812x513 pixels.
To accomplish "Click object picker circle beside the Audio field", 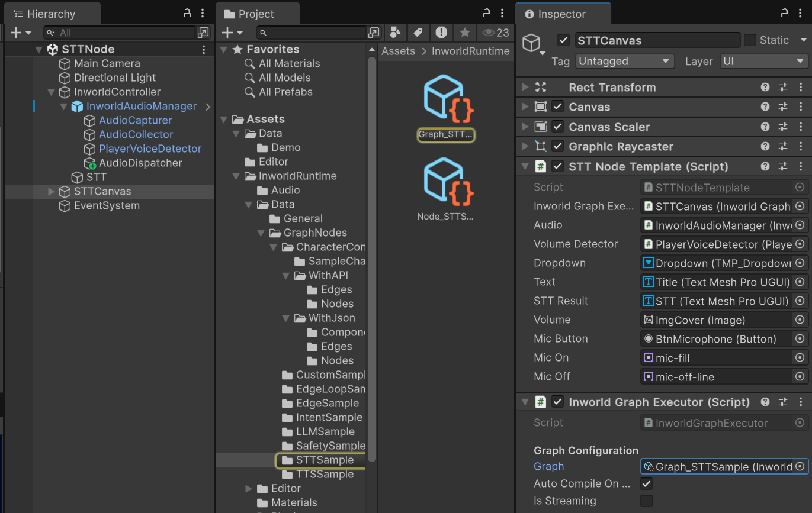I will point(801,225).
